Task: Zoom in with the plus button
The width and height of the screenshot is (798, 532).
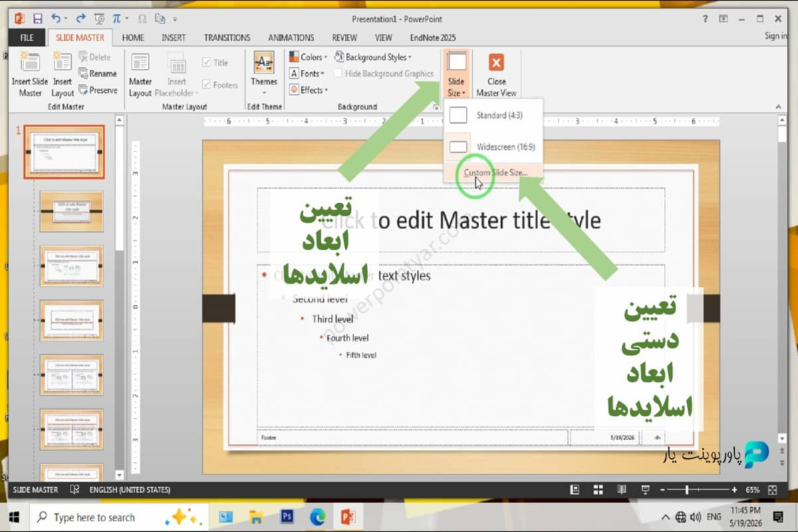Action: (734, 489)
